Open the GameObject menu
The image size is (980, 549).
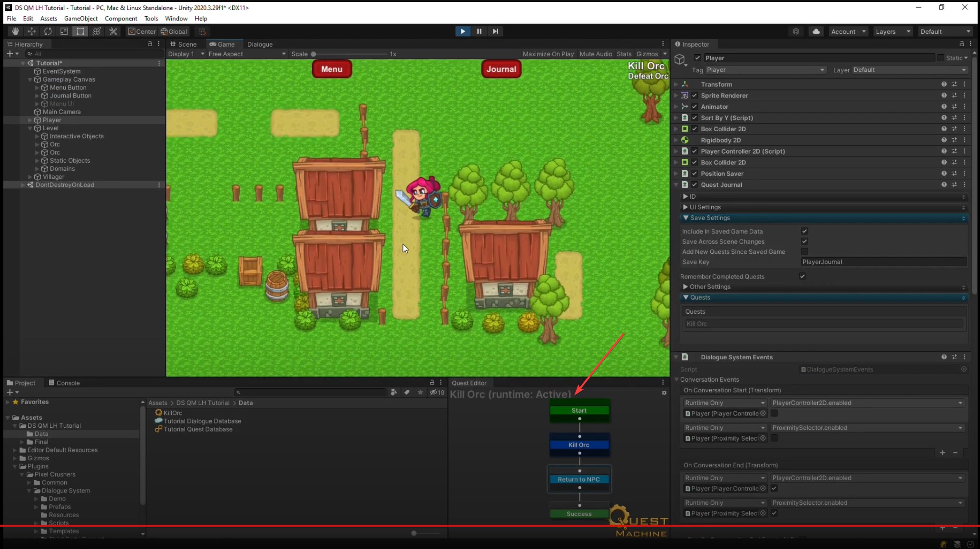(81, 19)
